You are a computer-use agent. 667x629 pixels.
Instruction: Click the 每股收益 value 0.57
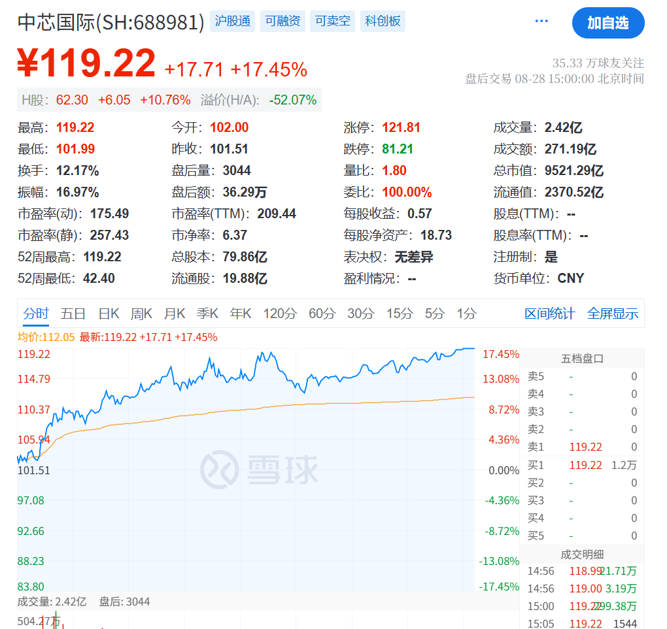419,214
